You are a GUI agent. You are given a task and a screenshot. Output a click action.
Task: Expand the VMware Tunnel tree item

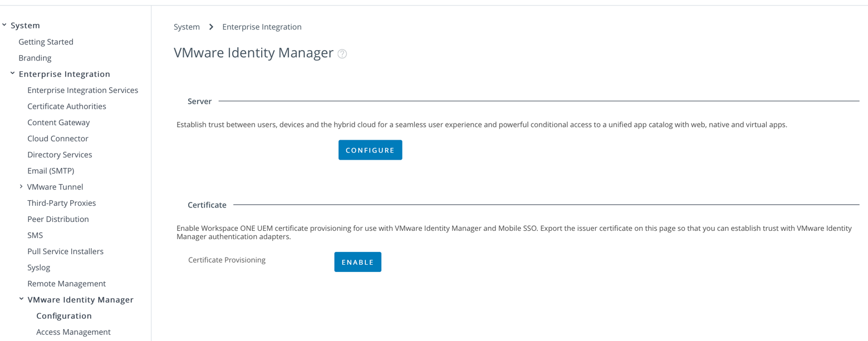coord(21,186)
